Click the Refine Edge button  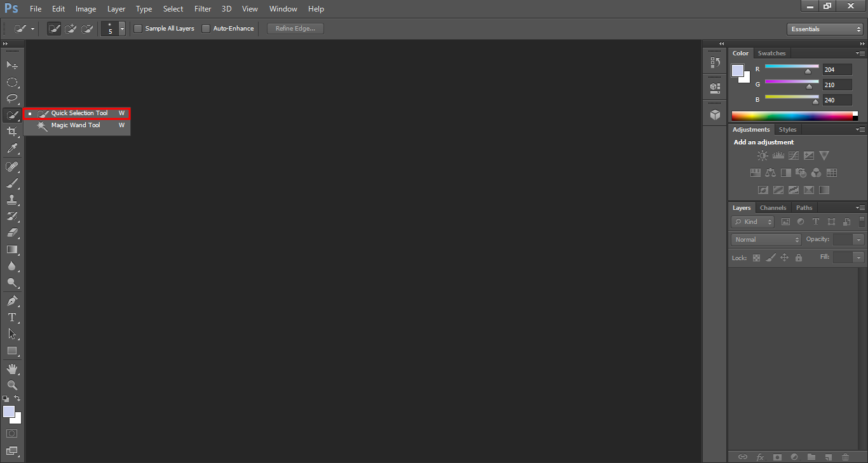295,29
